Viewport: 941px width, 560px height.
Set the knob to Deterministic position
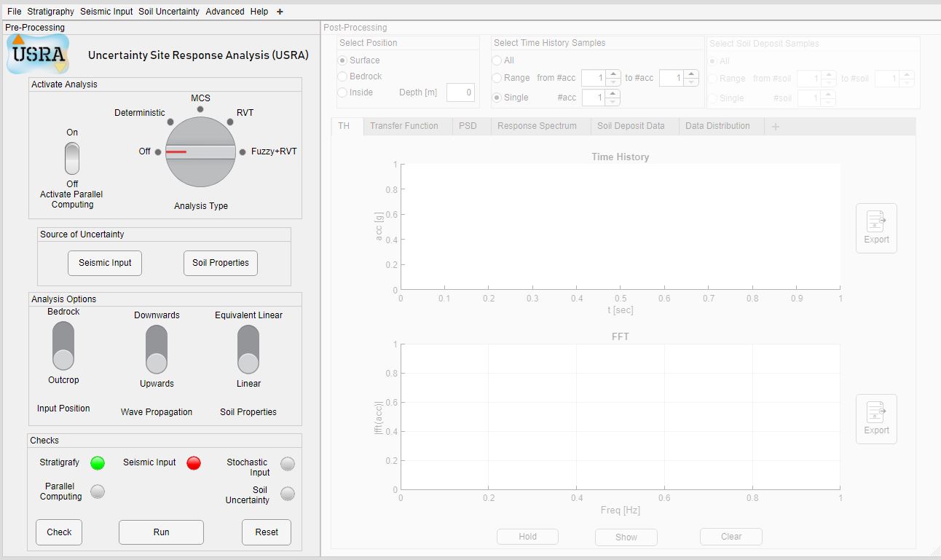[170, 123]
